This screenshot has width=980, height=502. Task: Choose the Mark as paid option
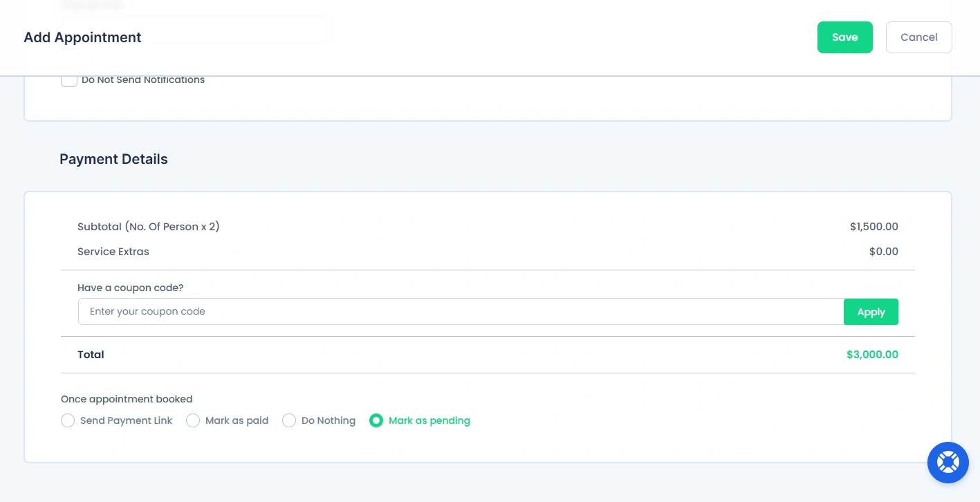click(x=193, y=420)
